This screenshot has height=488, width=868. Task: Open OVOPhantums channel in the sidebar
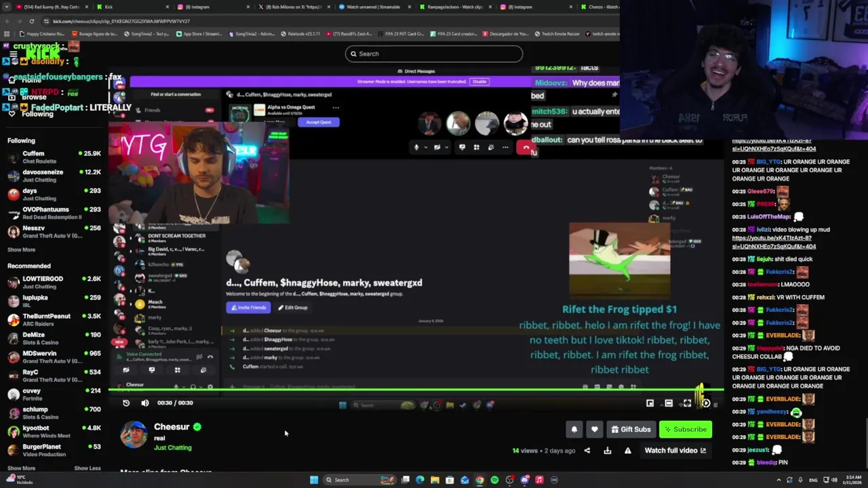click(54, 213)
